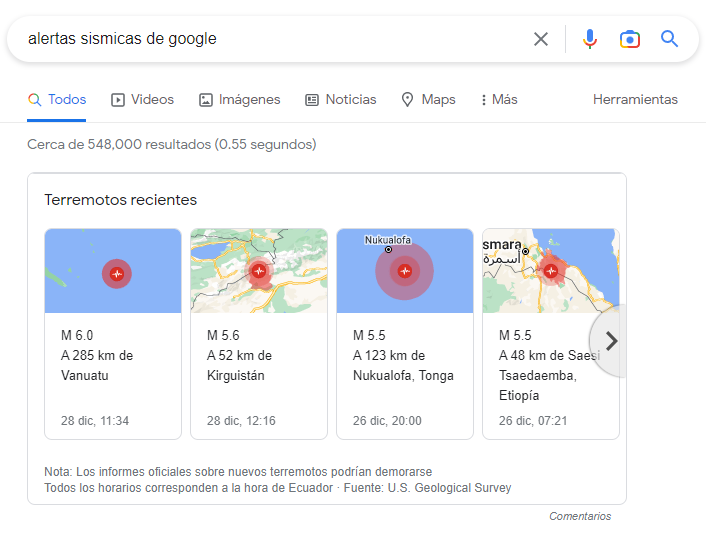The image size is (706, 539).
Task: Click the Comentarios feedback link
Action: tap(580, 516)
